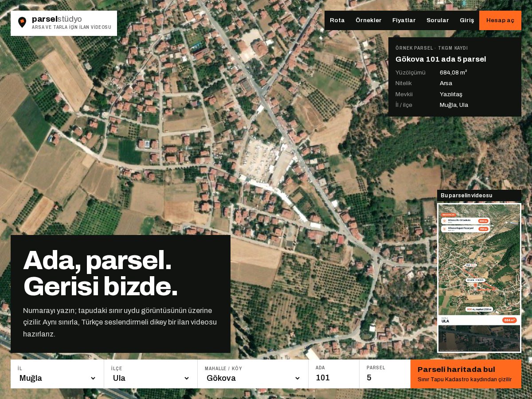Click the 250 m distance badge in video

483,229
